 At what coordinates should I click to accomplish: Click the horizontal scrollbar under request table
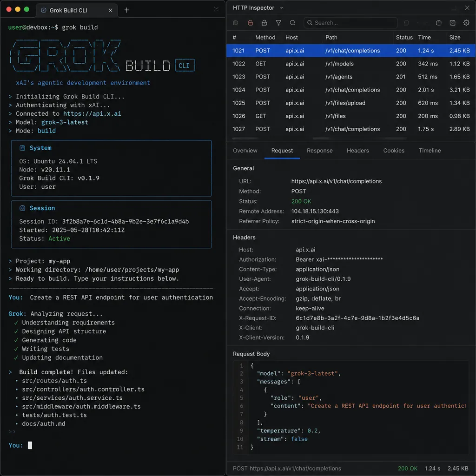pyautogui.click(x=319, y=139)
